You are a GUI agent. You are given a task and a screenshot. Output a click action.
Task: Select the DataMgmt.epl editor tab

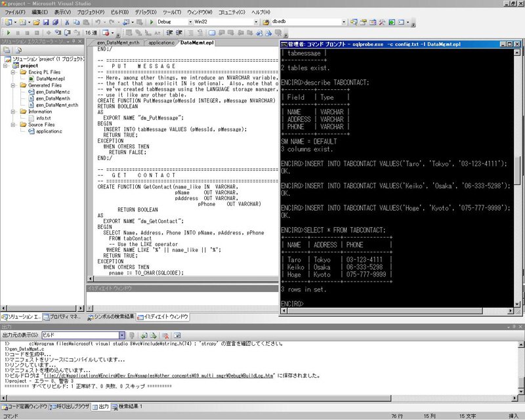point(197,43)
